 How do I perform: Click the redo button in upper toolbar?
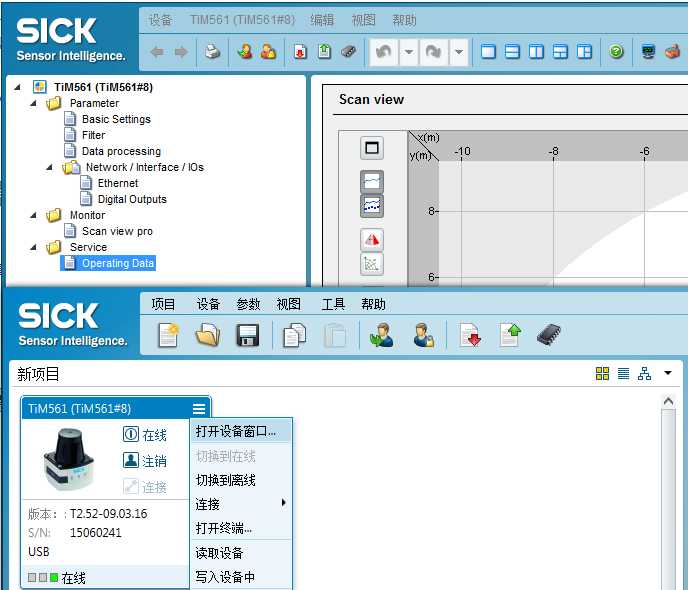coord(434,52)
